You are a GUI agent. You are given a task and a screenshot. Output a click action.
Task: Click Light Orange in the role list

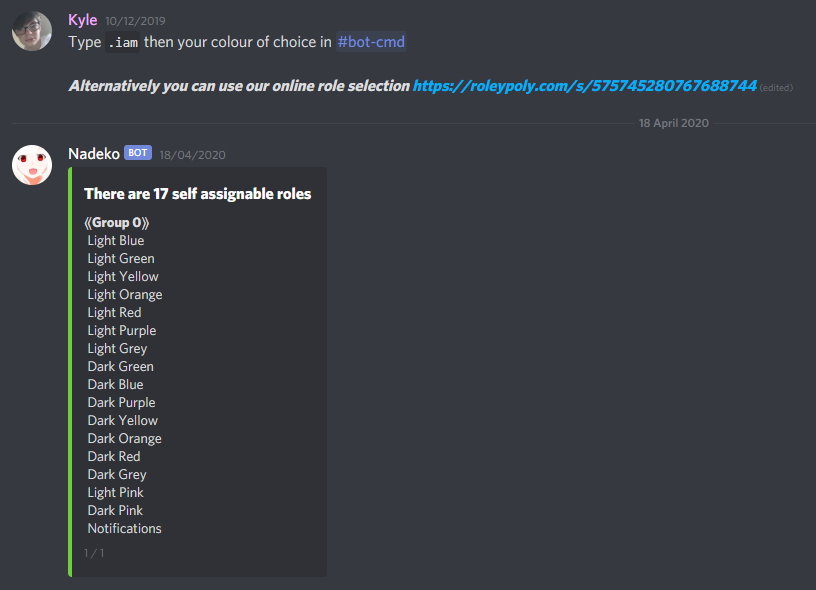[x=125, y=294]
